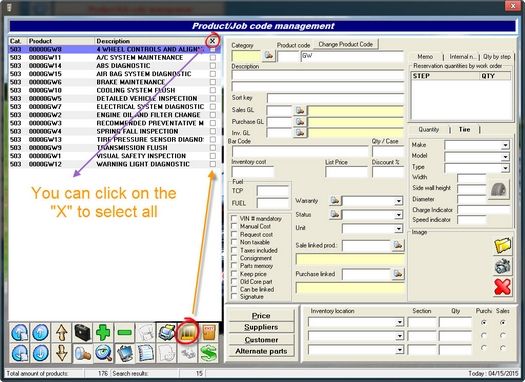Click the List Price field
Image resolution: width=525 pixels, height=382 pixels.
[347, 172]
